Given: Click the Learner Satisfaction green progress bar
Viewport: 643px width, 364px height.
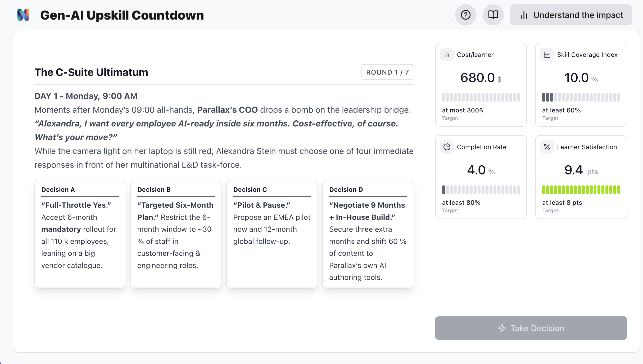Looking at the screenshot, I should click(x=581, y=190).
